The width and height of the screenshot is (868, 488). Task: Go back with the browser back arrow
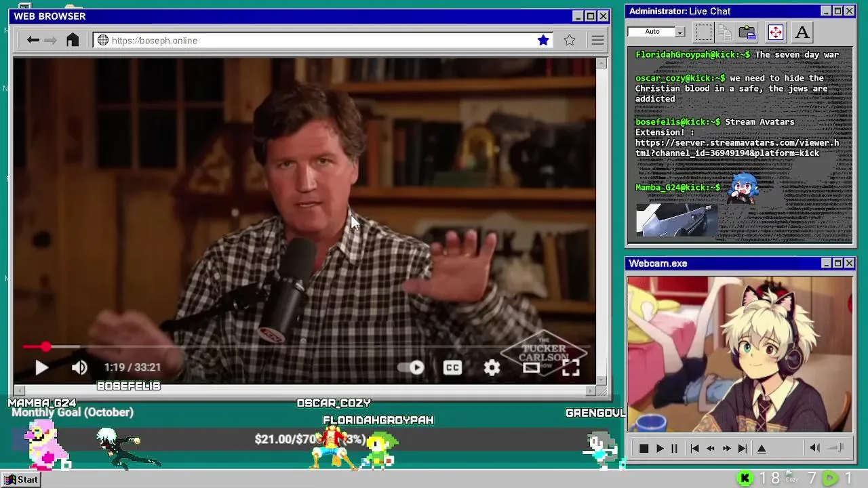pyautogui.click(x=33, y=41)
